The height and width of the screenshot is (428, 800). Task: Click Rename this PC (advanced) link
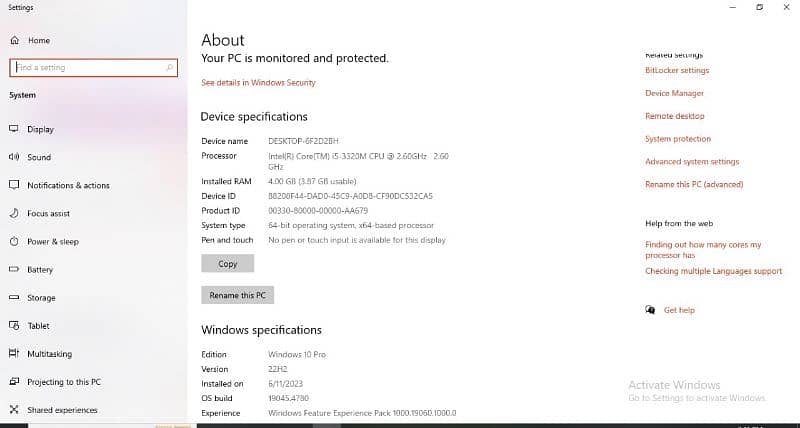(694, 185)
